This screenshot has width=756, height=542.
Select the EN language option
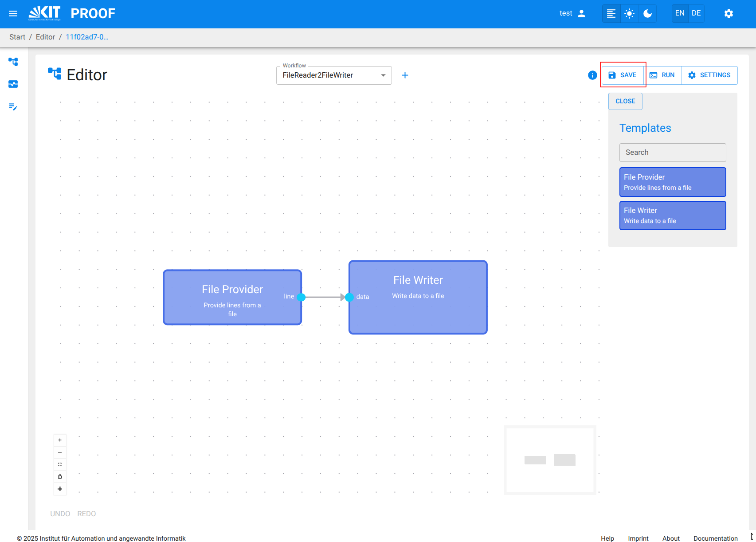(x=679, y=13)
